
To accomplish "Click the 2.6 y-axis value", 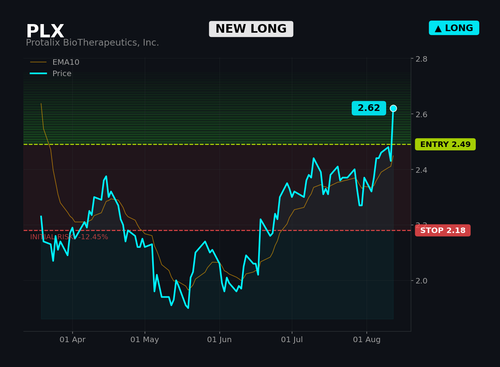I will [x=421, y=114].
